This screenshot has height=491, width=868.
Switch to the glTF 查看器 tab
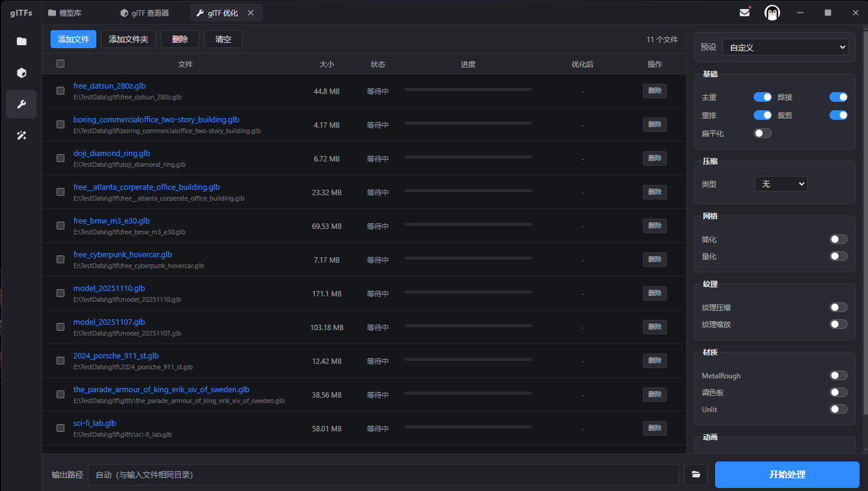pyautogui.click(x=145, y=13)
